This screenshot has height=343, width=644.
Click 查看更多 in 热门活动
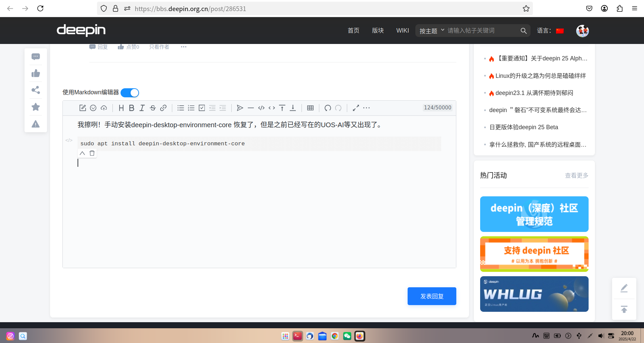coord(577,176)
